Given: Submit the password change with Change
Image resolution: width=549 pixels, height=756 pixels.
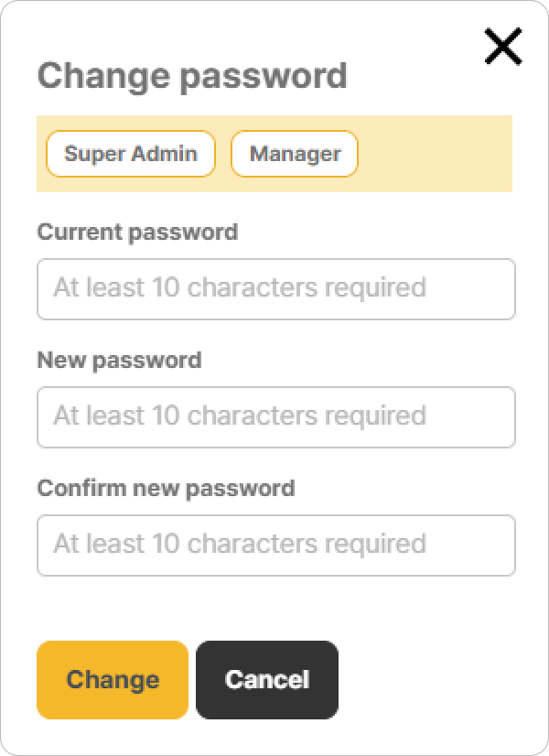Looking at the screenshot, I should click(113, 680).
